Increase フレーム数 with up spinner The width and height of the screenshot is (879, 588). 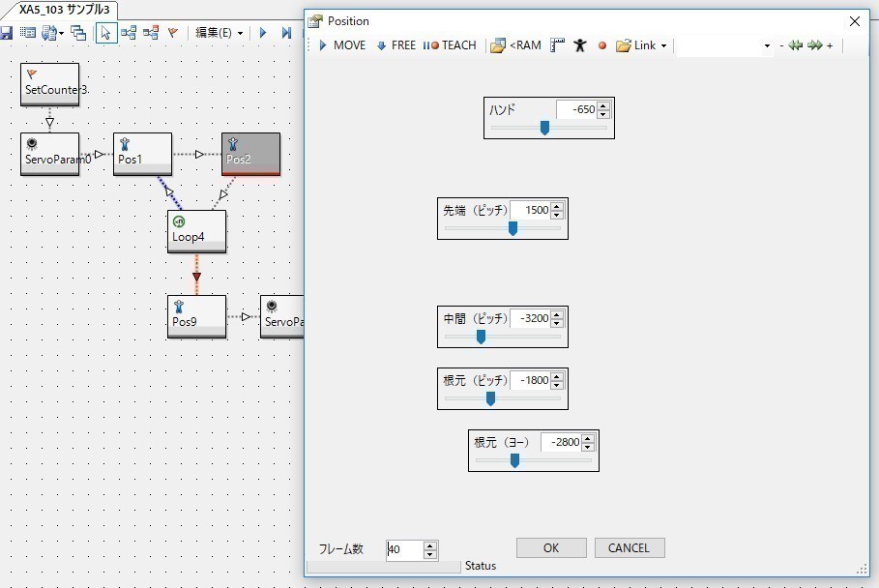(x=430, y=545)
